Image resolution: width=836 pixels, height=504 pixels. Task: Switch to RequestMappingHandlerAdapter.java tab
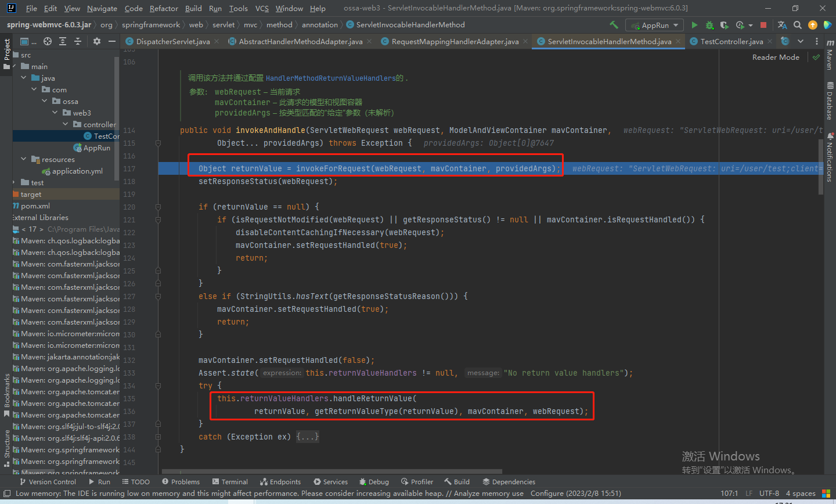455,41
